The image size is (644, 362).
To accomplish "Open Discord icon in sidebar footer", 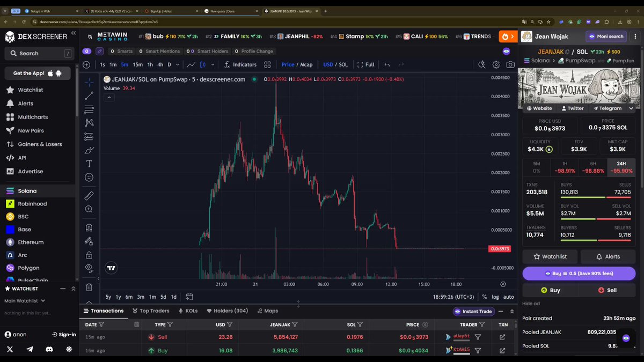I will click(x=49, y=349).
